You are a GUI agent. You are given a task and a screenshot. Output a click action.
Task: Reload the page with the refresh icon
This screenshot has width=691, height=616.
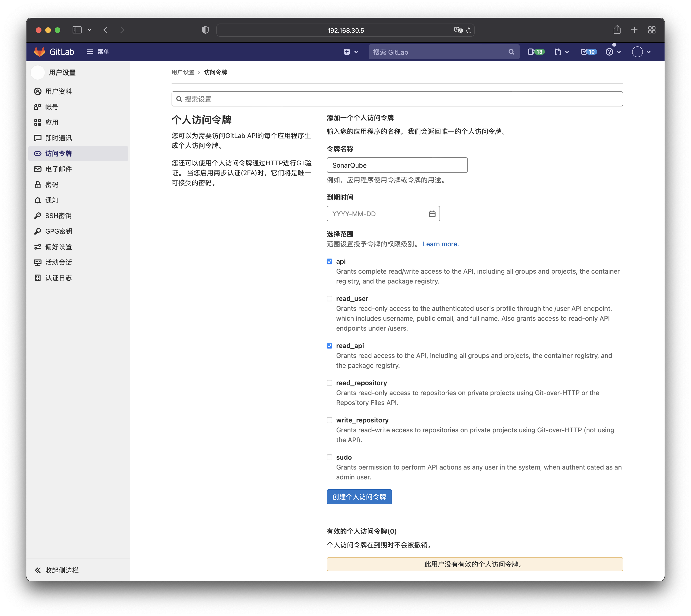pos(469,30)
